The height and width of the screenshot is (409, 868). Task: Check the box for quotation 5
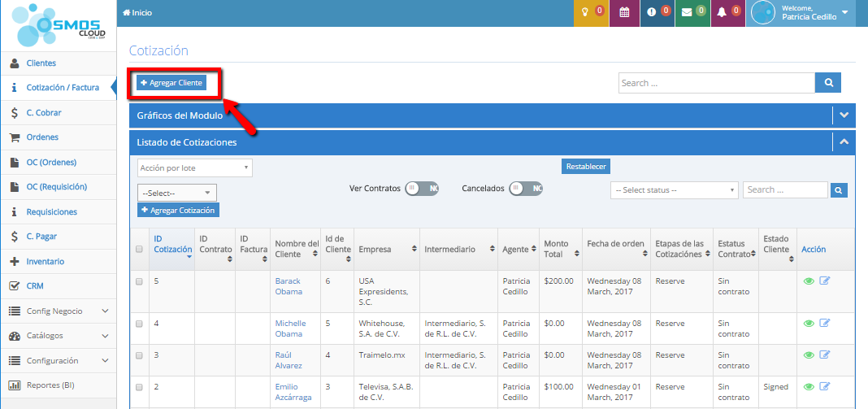point(139,281)
